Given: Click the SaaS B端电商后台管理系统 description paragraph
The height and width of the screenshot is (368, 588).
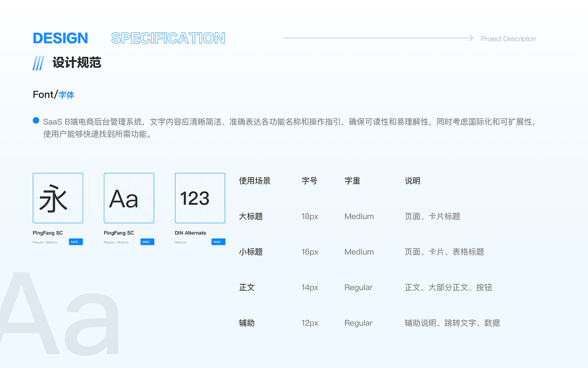Looking at the screenshot, I should 290,128.
